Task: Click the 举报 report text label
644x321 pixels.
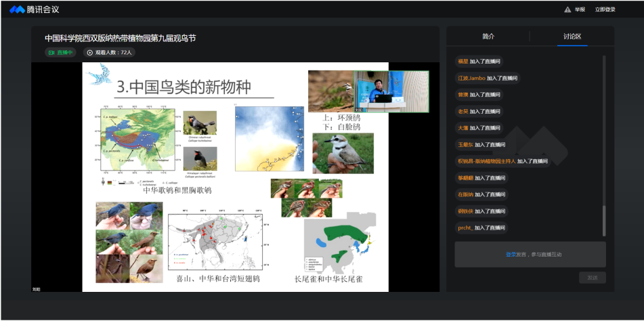Action: pos(580,9)
